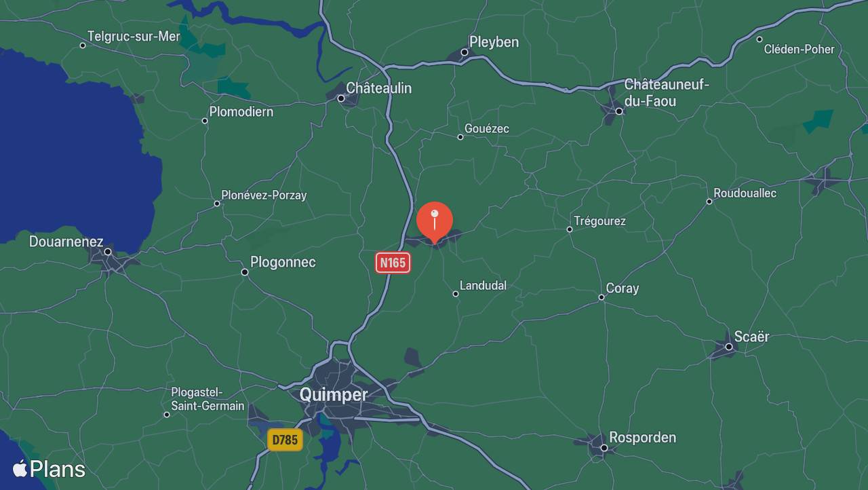
Task: Click the Coray place label
Action: (623, 288)
